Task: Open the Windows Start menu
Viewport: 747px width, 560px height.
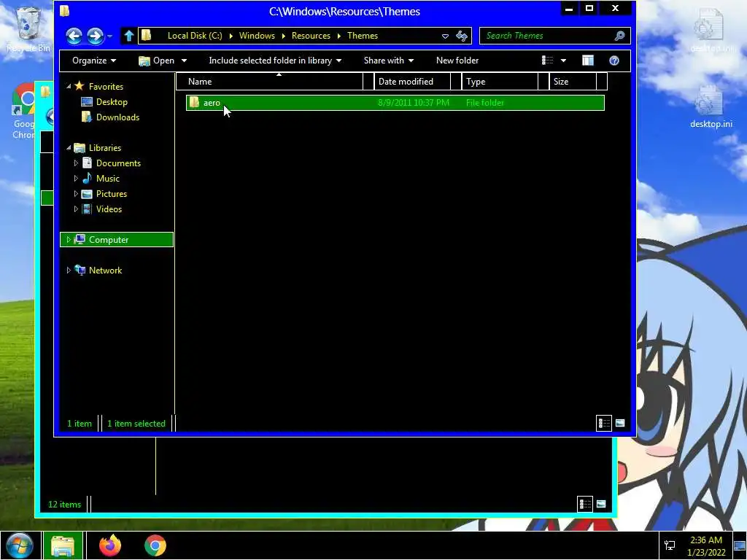Action: click(19, 545)
